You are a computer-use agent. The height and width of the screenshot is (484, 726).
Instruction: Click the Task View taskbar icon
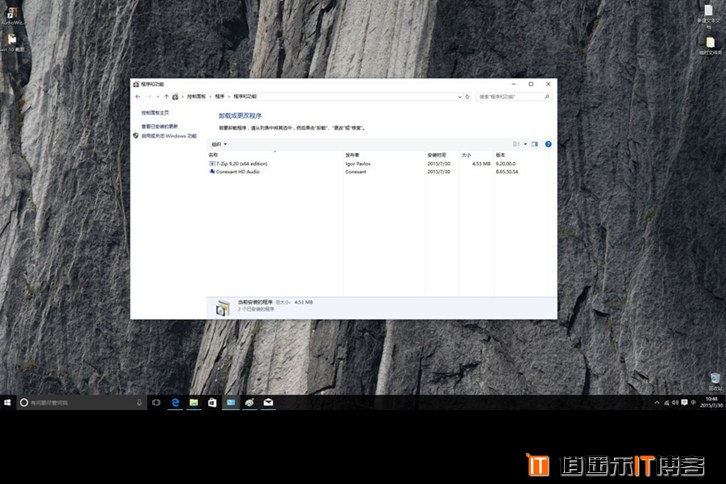(156, 402)
